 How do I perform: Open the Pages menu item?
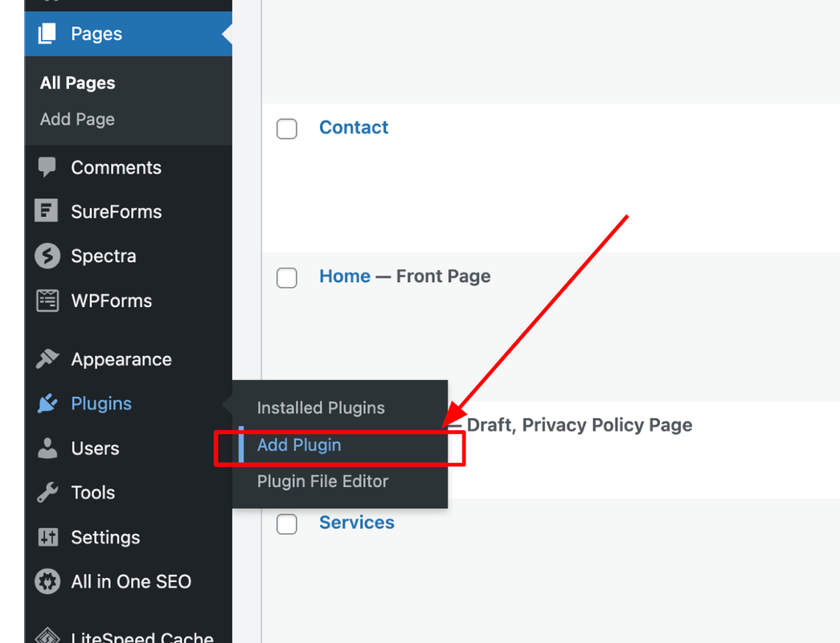pyautogui.click(x=129, y=34)
